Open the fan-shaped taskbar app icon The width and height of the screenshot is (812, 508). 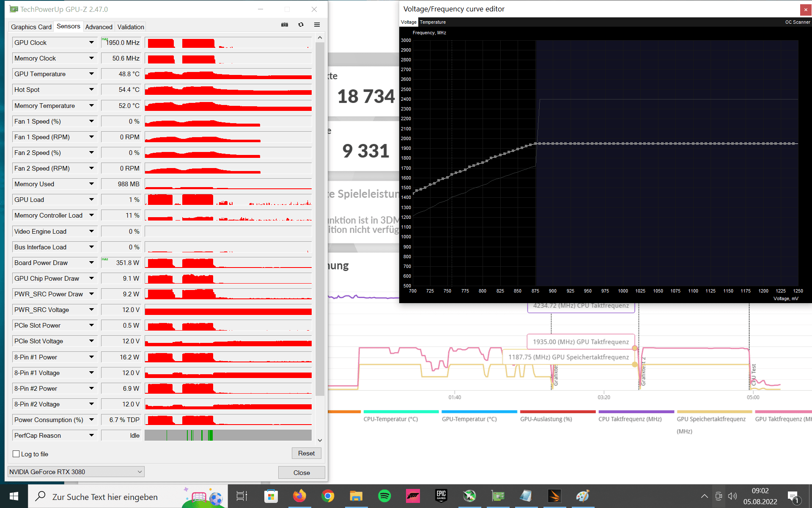pyautogui.click(x=469, y=496)
